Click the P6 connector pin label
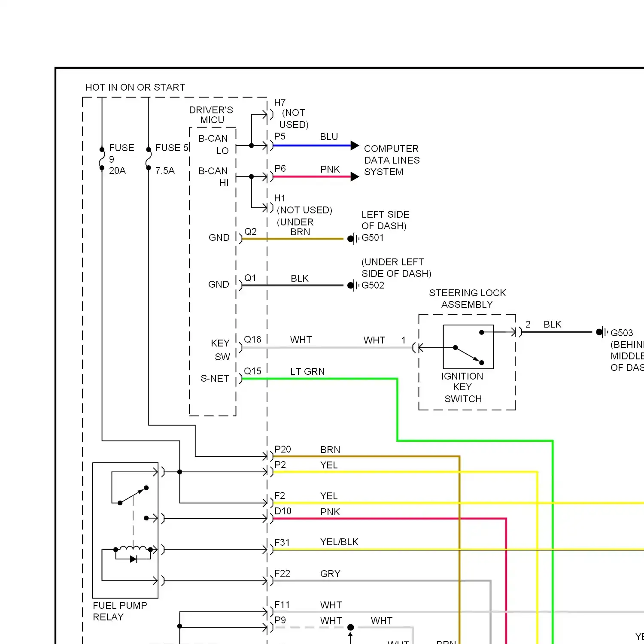This screenshot has height=644, width=644. click(x=280, y=168)
